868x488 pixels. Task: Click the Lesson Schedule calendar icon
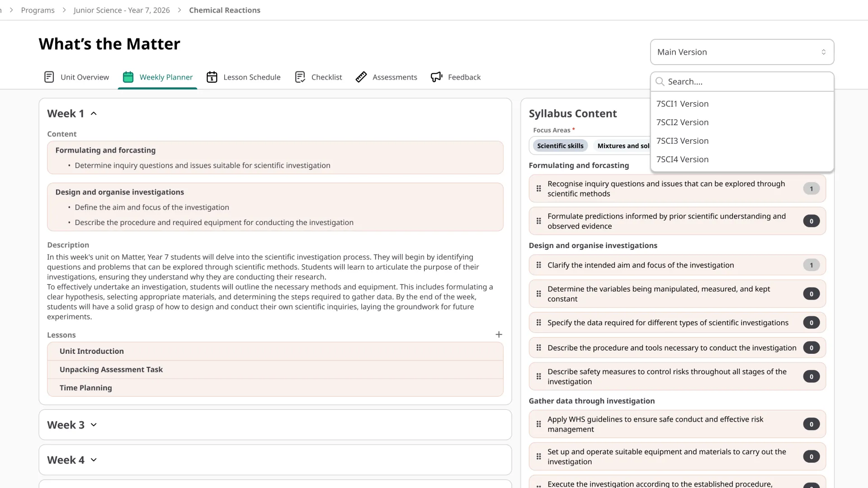point(212,77)
